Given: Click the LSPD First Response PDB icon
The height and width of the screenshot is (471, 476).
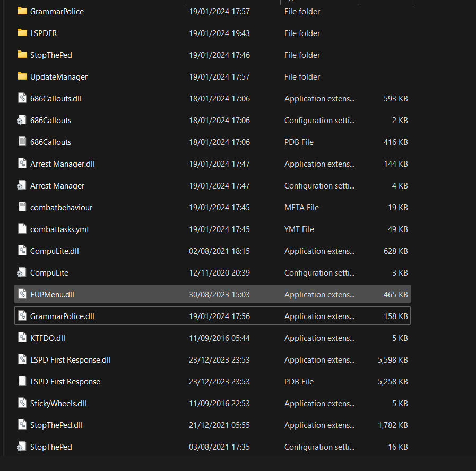Looking at the screenshot, I should point(22,381).
